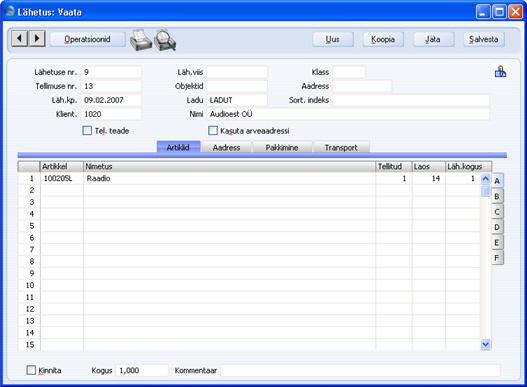527x387 pixels.
Task: Click the Tellitud column header
Action: coord(394,166)
